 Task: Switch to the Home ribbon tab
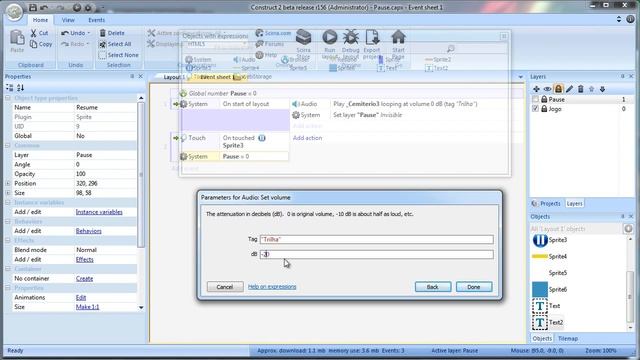(x=40, y=20)
